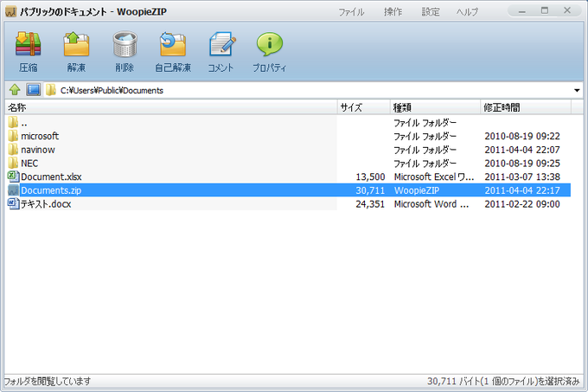
Task: Click date 2011-04-04 22:17
Action: pos(522,190)
